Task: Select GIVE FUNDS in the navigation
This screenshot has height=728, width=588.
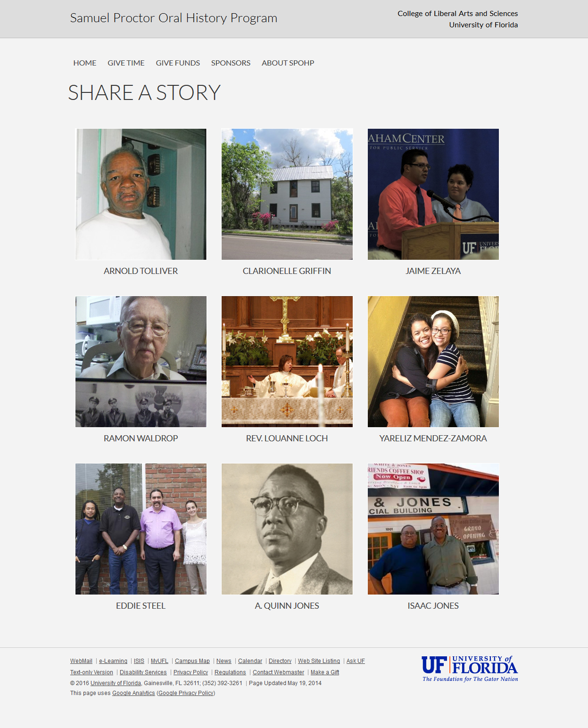Action: click(x=178, y=63)
